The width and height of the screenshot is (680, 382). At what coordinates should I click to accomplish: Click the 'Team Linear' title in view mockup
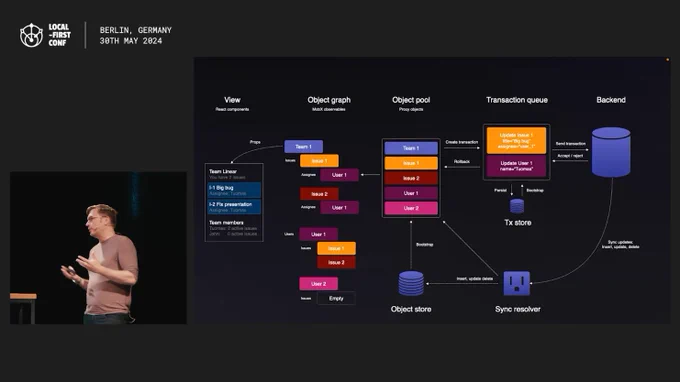point(223,172)
